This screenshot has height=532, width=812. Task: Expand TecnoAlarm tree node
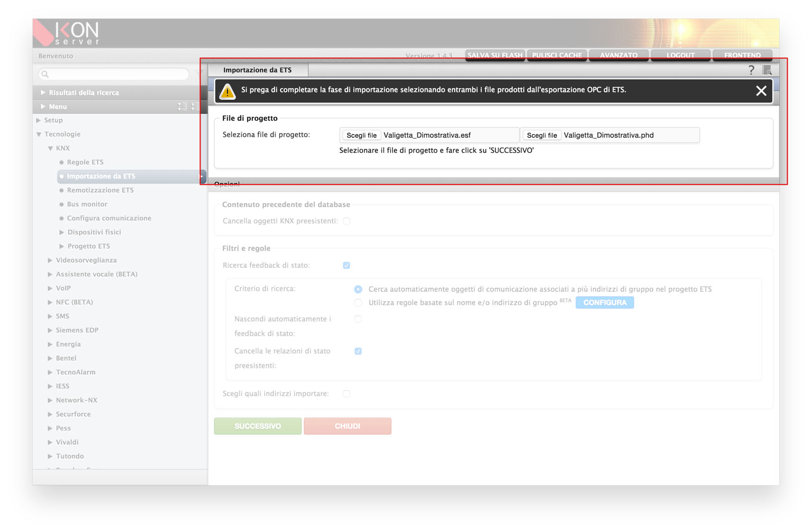[50, 372]
